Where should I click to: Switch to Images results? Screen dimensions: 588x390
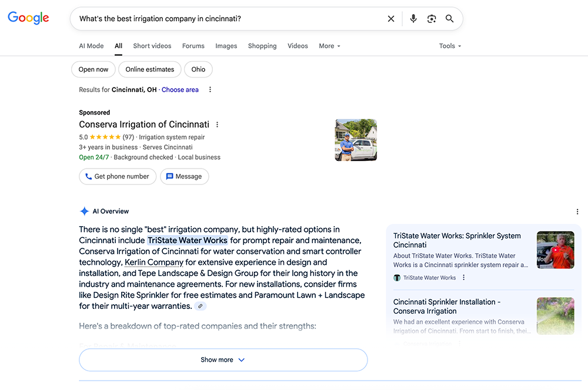pos(226,46)
